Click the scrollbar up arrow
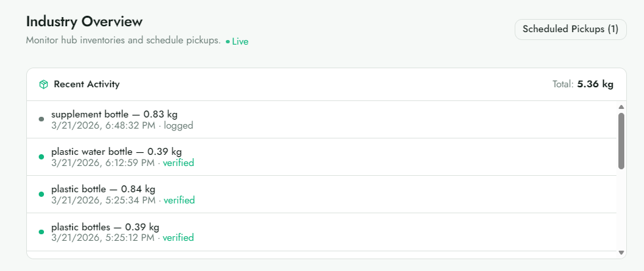The height and width of the screenshot is (271, 644). [621, 107]
